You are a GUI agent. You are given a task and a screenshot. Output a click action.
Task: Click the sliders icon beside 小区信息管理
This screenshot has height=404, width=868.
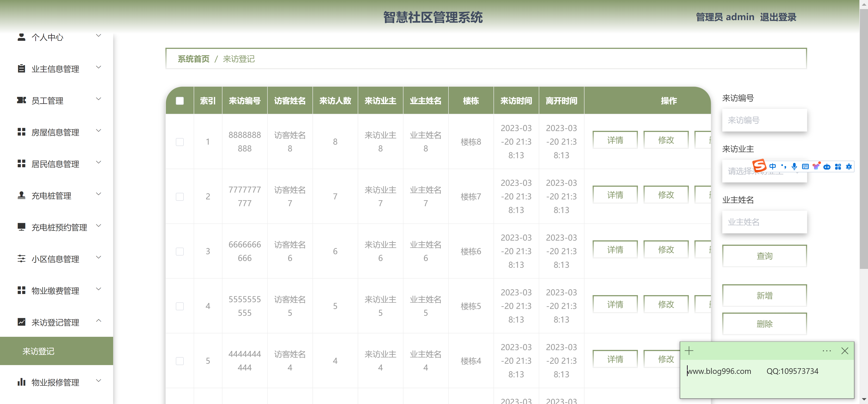point(21,258)
